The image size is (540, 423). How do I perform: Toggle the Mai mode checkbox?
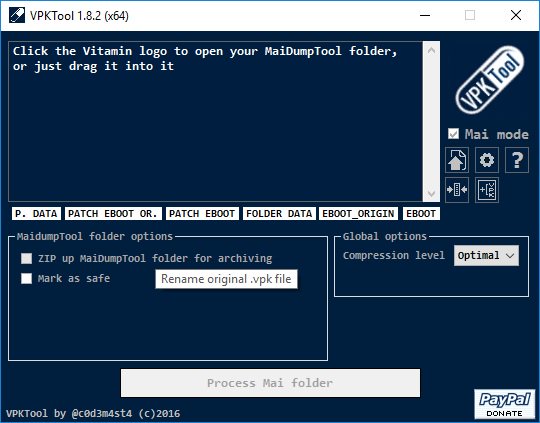(453, 134)
